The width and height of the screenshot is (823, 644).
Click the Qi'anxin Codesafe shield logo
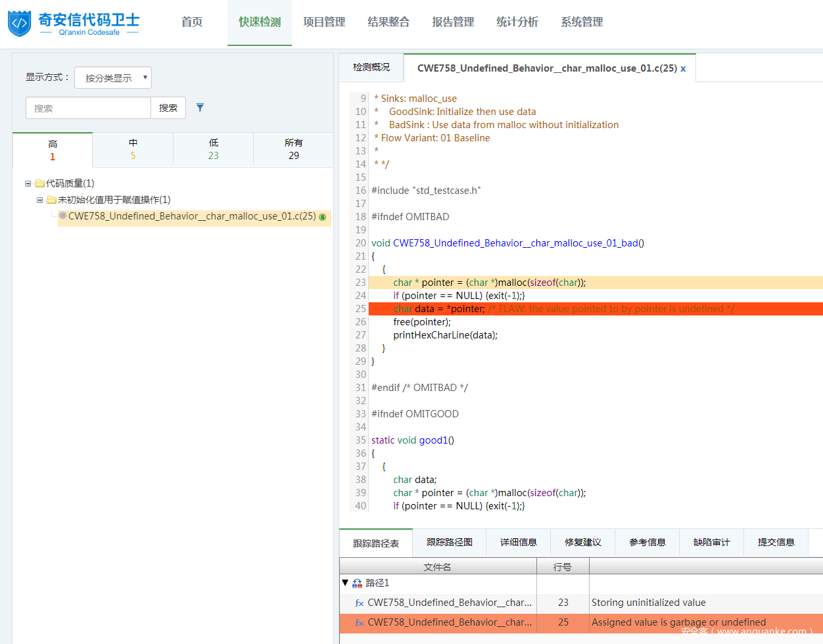point(20,24)
